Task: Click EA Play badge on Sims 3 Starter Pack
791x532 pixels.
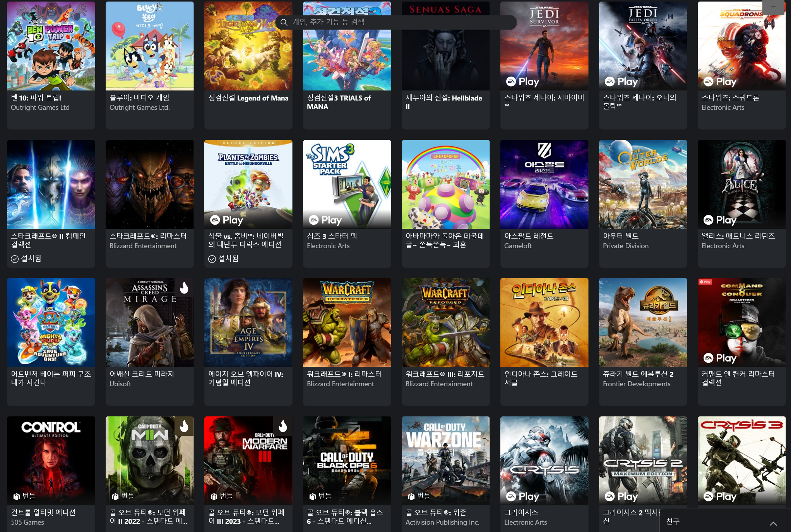Action: (x=325, y=220)
